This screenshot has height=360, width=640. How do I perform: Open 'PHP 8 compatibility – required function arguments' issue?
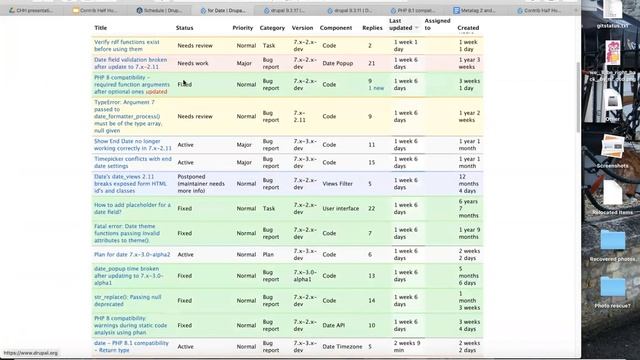point(131,84)
